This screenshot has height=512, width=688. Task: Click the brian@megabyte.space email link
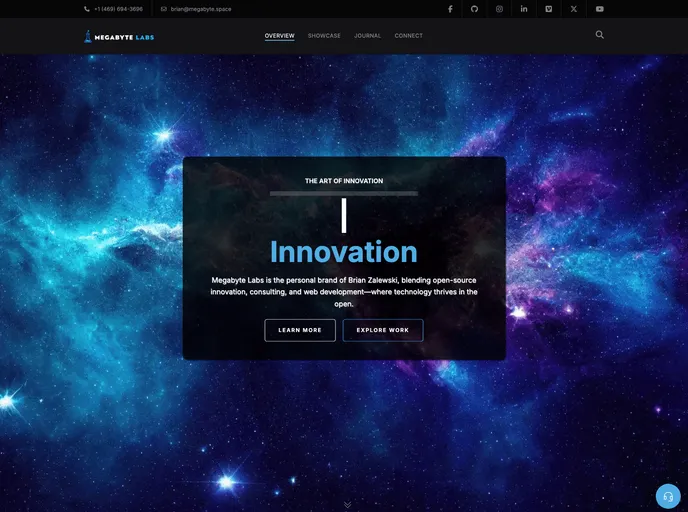click(200, 9)
